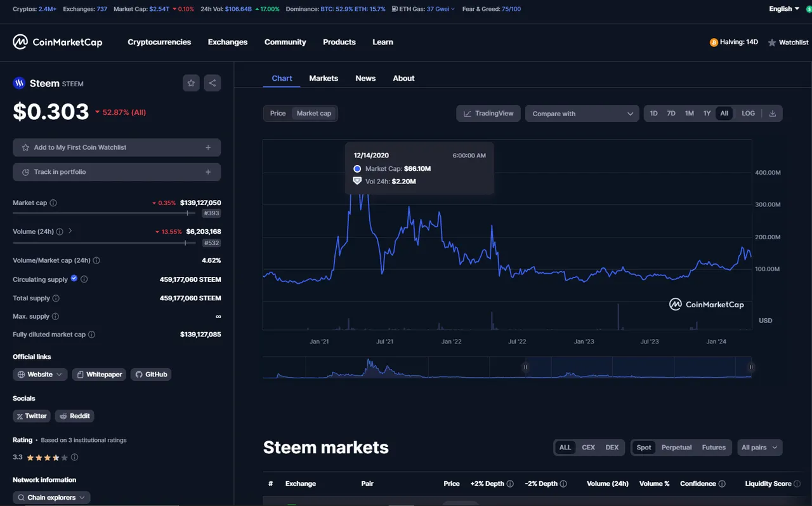Open the English language dropdown
This screenshot has height=506, width=812.
[x=784, y=9]
